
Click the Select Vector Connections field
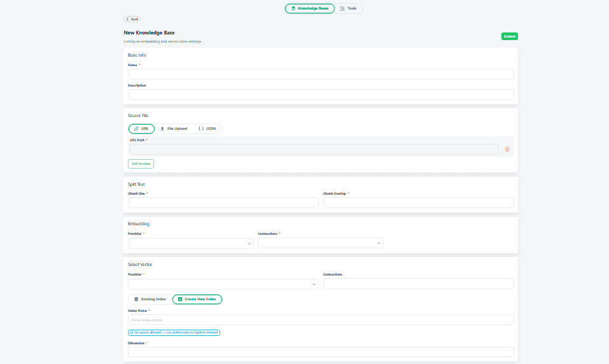click(419, 284)
